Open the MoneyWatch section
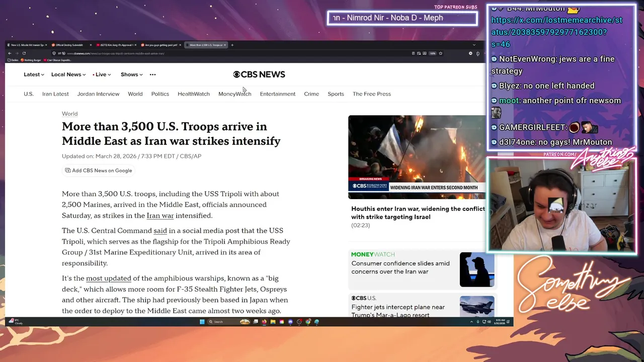 tap(235, 94)
